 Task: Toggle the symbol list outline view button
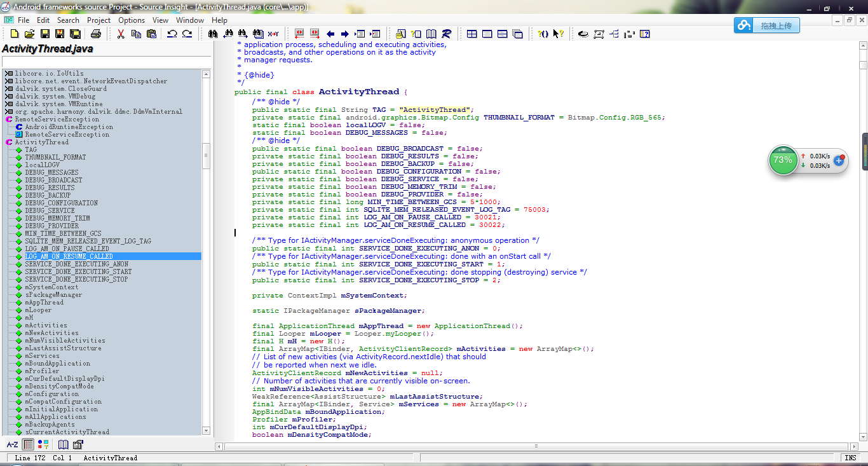pos(29,444)
